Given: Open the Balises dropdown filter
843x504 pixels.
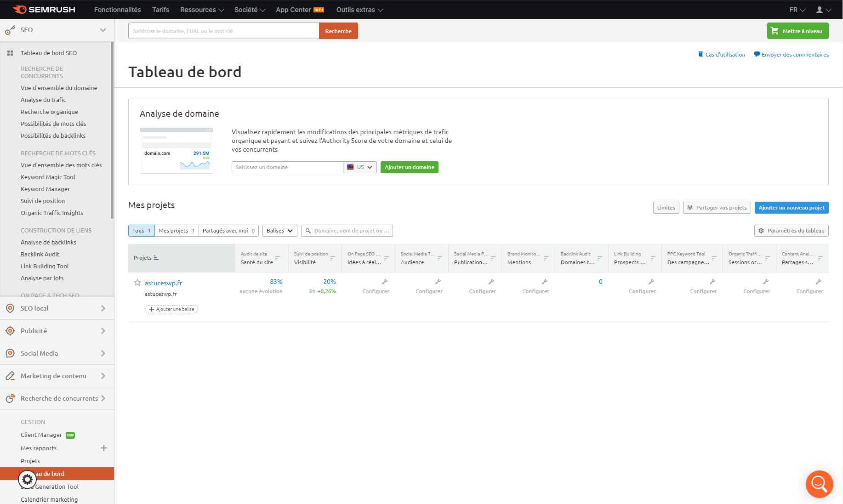Looking at the screenshot, I should 280,231.
